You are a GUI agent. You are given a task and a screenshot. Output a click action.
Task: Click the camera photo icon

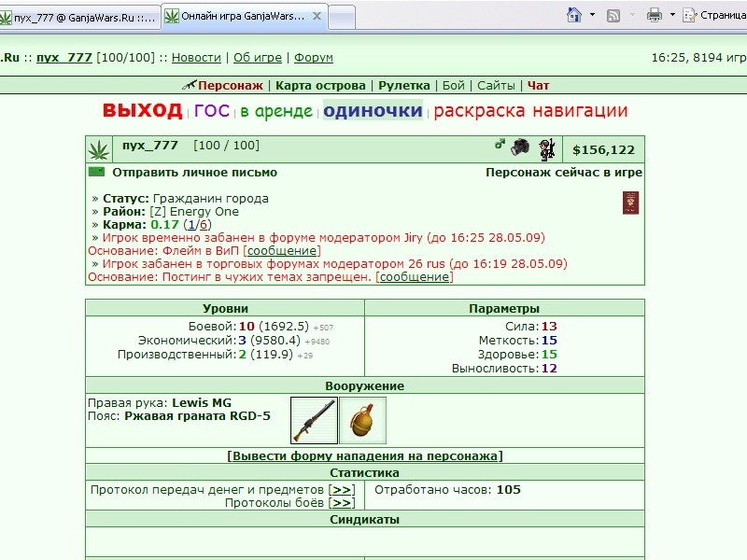(520, 147)
